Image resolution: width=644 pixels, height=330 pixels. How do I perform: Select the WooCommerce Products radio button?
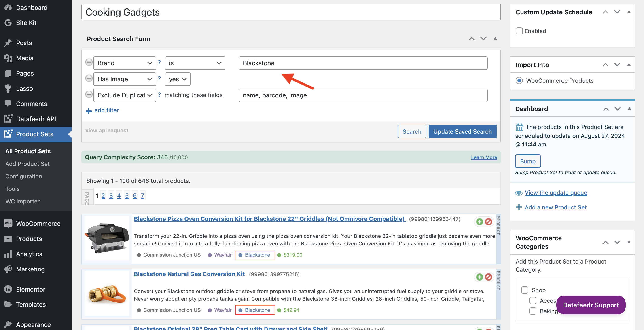point(519,80)
